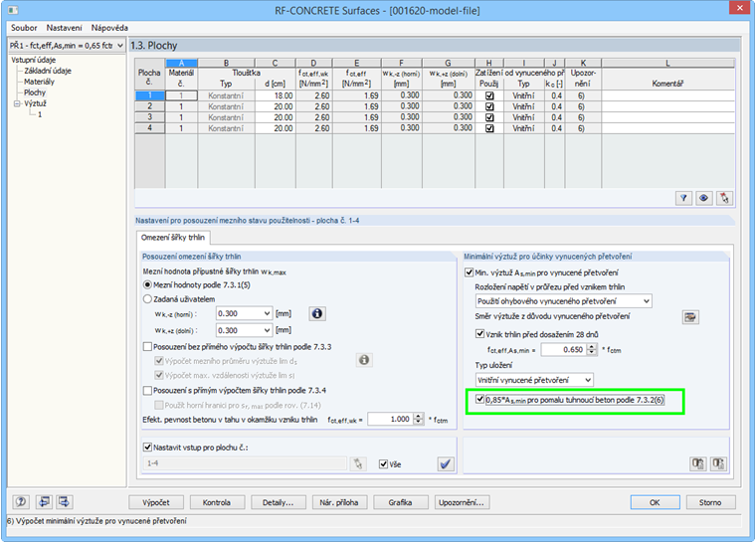This screenshot has width=756, height=542.
Task: Select Základní údaje in navigation tree
Action: 48,71
